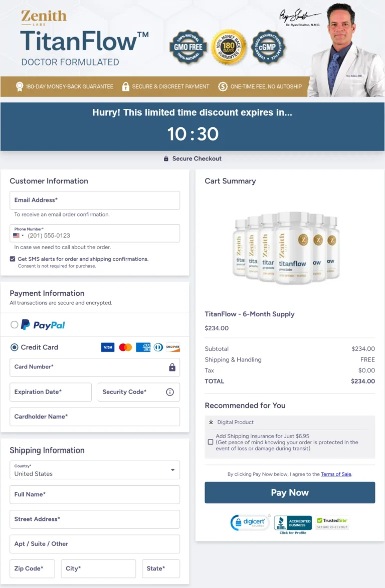Click the DigiCert secured badge
Image resolution: width=385 pixels, height=588 pixels.
[249, 522]
